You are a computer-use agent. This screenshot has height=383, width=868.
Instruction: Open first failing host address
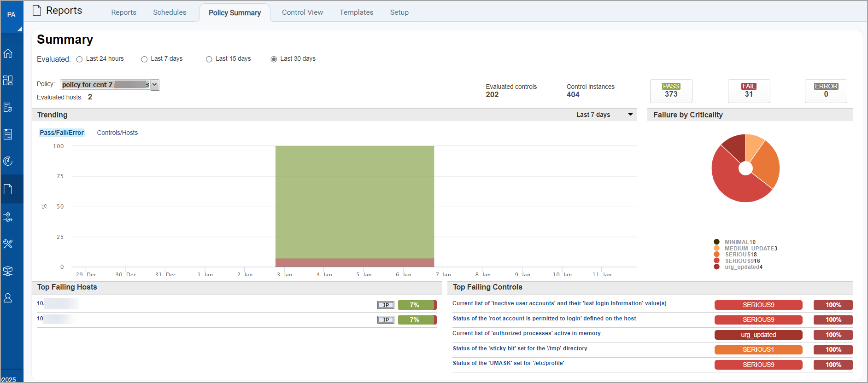coord(58,303)
